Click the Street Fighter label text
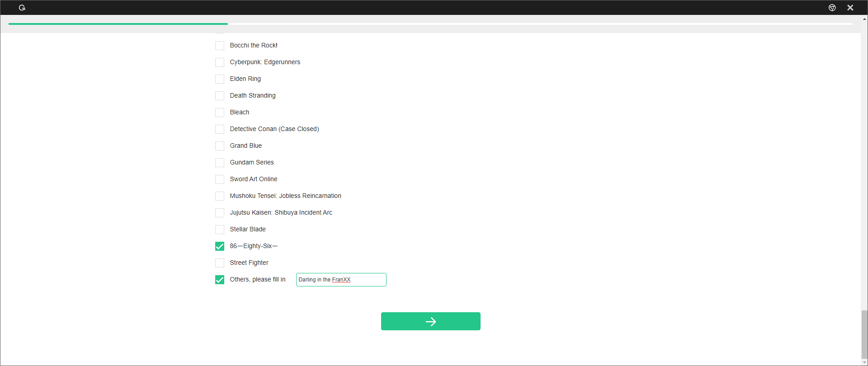The width and height of the screenshot is (868, 366). [249, 263]
